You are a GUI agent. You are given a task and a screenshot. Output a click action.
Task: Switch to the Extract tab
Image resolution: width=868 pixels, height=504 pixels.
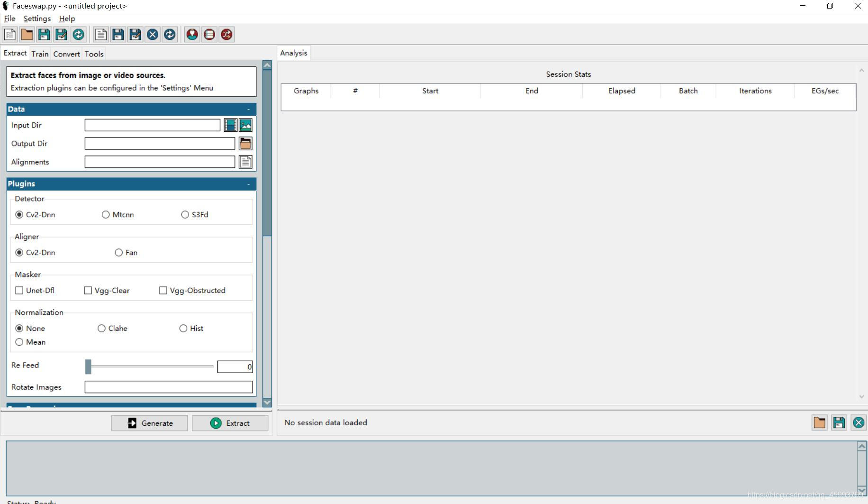tap(15, 53)
